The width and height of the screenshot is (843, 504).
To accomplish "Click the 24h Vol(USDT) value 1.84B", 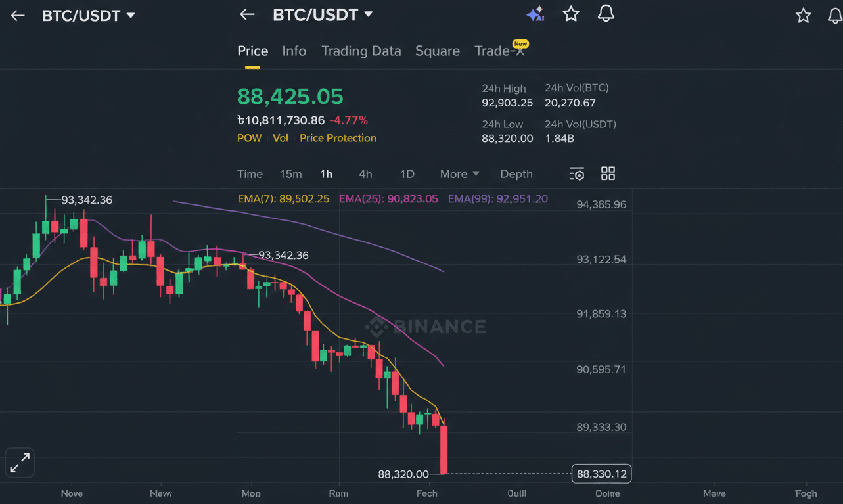I will point(560,139).
